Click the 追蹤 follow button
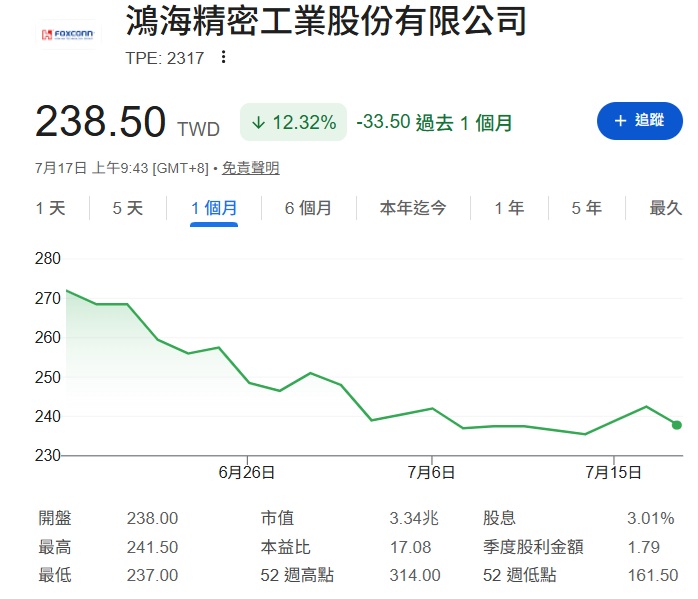 click(640, 121)
